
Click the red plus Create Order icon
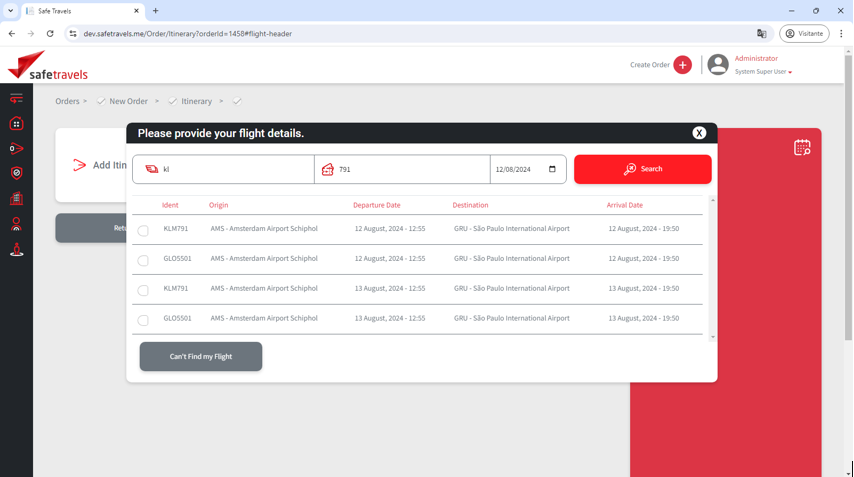pos(682,65)
